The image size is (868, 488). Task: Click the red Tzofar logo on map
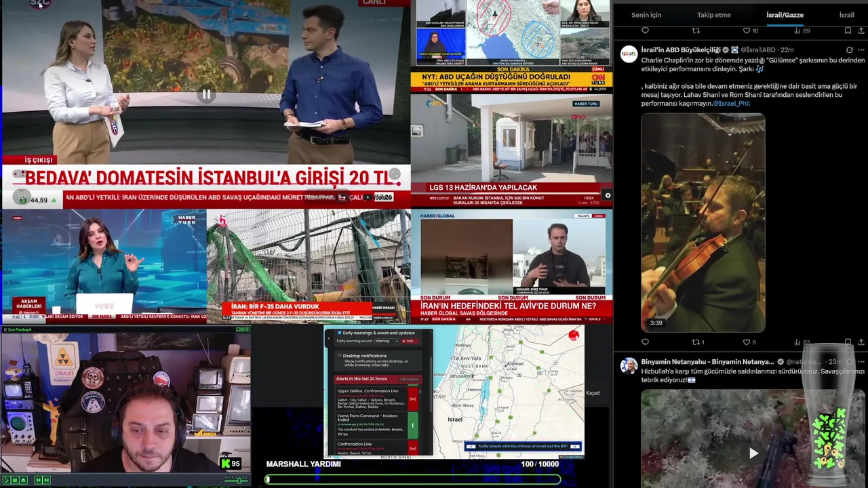(574, 335)
